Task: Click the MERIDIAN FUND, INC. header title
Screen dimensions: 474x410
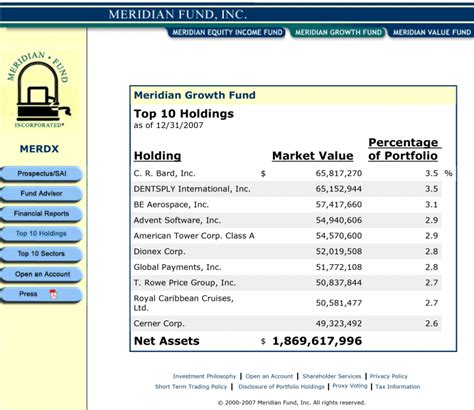Action: (x=178, y=14)
